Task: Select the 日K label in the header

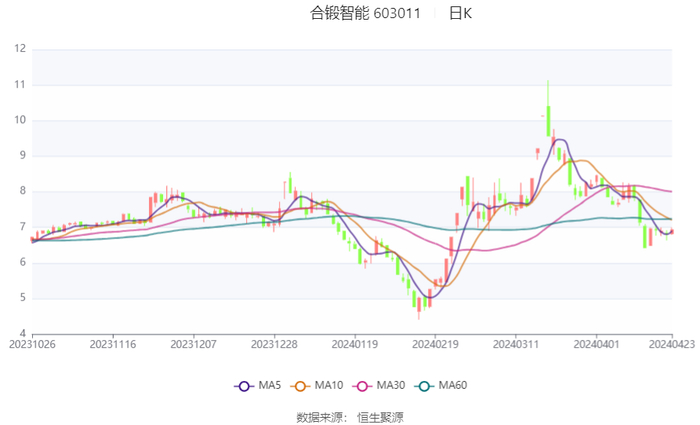Action: [x=460, y=14]
